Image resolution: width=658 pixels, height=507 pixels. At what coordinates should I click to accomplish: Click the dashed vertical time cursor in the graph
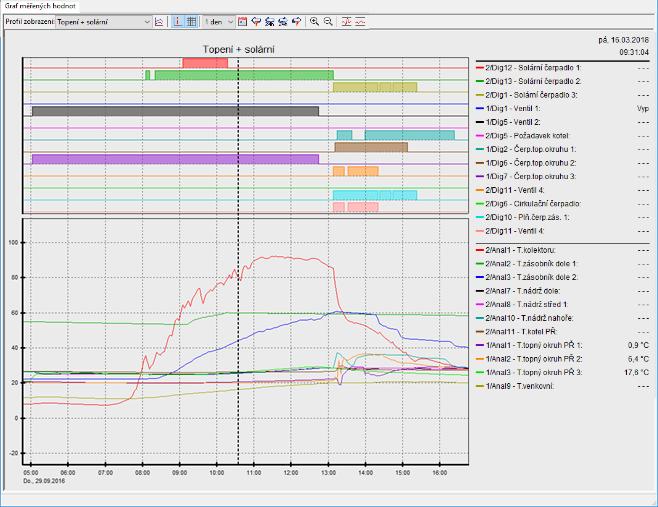coord(238,260)
